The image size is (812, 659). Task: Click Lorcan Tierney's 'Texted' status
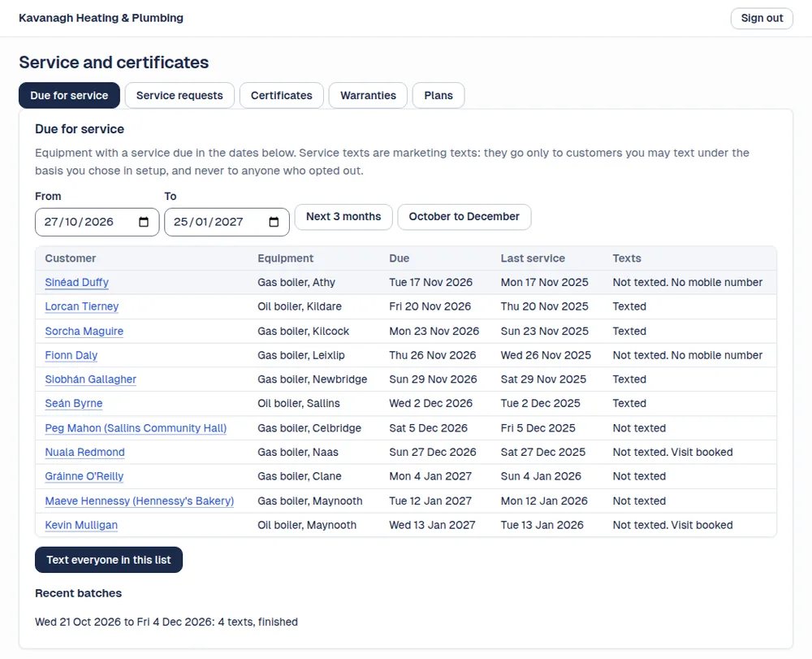[629, 306]
